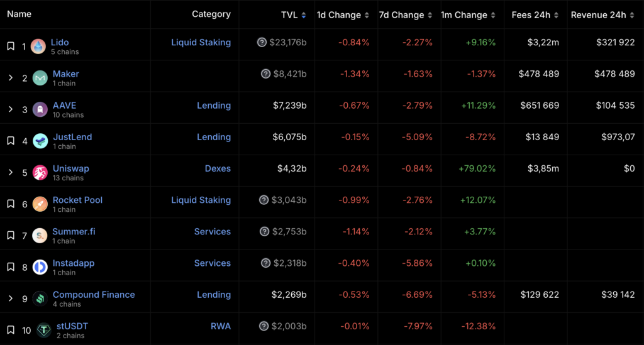Click the question mark icon beside Lido TVL
This screenshot has width=644, height=345.
coord(262,43)
